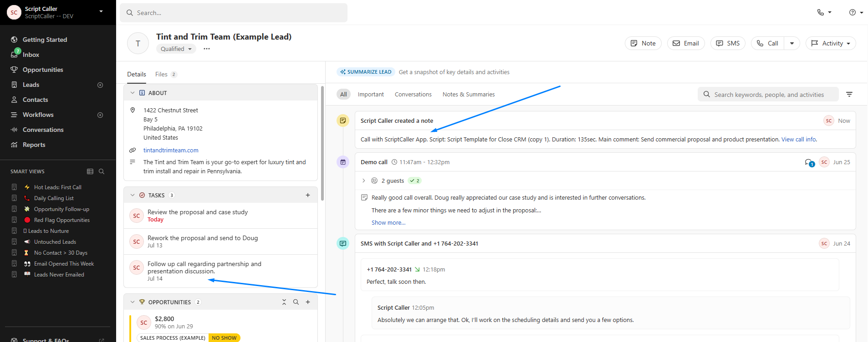Click the Getting Started globe icon

coord(14,40)
